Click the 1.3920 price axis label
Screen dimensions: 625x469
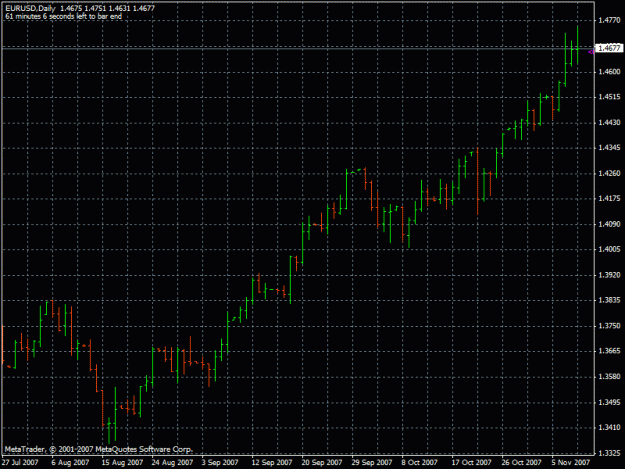click(x=610, y=275)
